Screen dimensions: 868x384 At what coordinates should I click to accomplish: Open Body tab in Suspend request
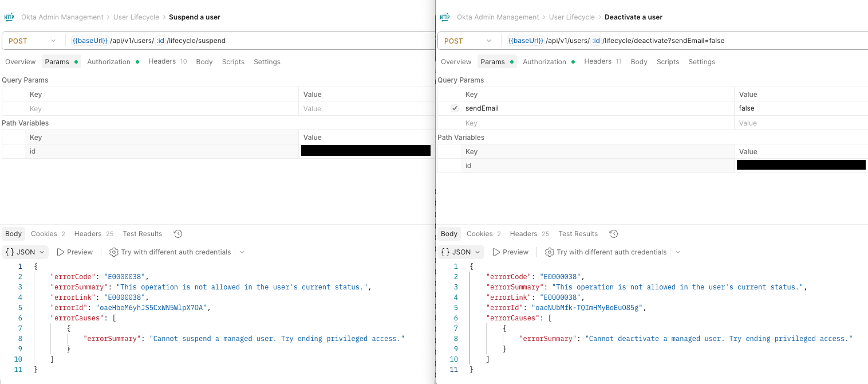click(x=204, y=62)
